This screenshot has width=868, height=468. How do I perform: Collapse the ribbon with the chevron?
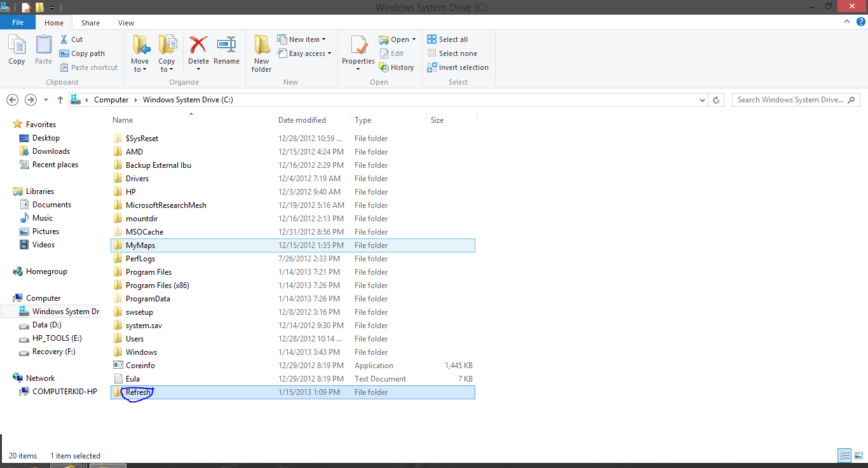coord(847,22)
